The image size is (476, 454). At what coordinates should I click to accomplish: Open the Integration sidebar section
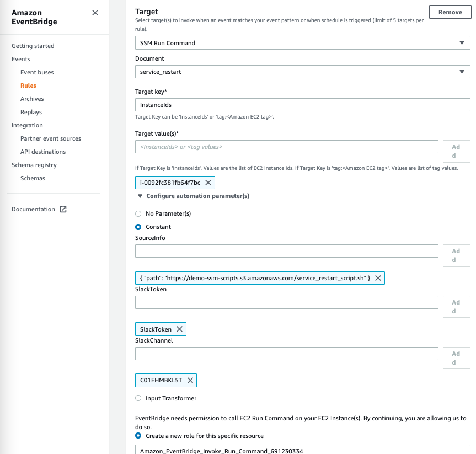(x=27, y=125)
